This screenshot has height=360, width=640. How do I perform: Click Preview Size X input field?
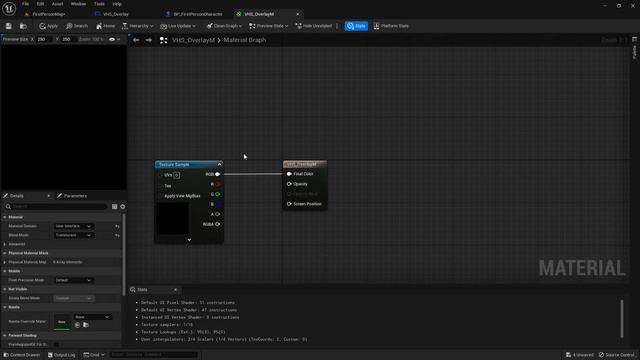[44, 40]
